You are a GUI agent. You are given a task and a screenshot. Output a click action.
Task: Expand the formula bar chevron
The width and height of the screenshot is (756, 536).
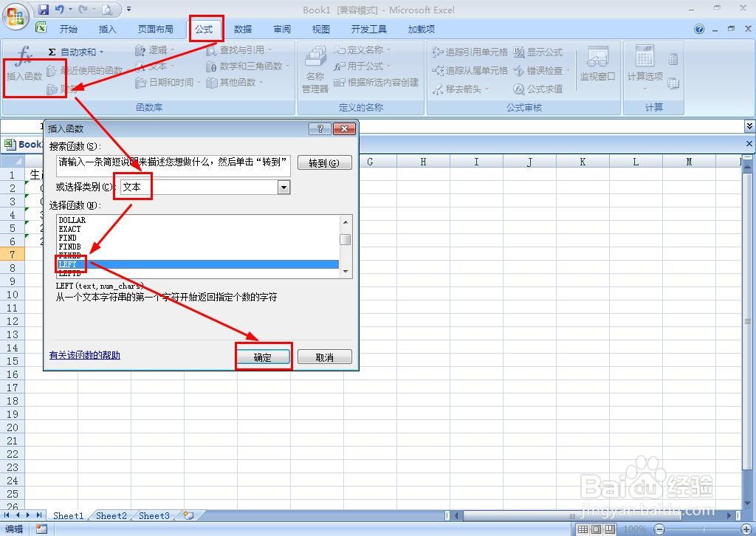pos(749,126)
